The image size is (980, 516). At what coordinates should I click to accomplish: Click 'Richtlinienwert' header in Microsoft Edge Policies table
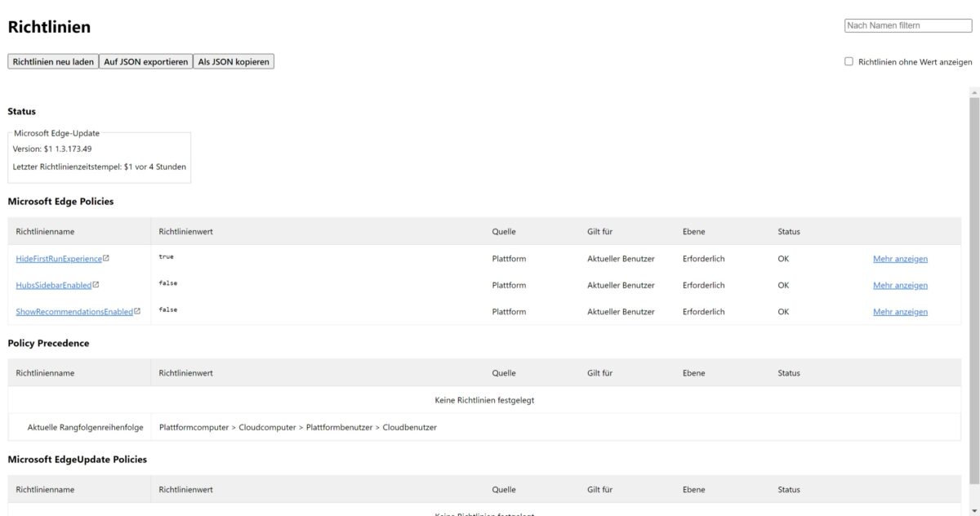point(186,231)
